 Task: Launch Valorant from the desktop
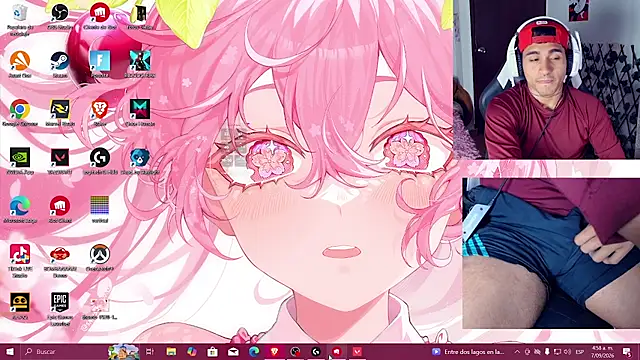click(60, 161)
